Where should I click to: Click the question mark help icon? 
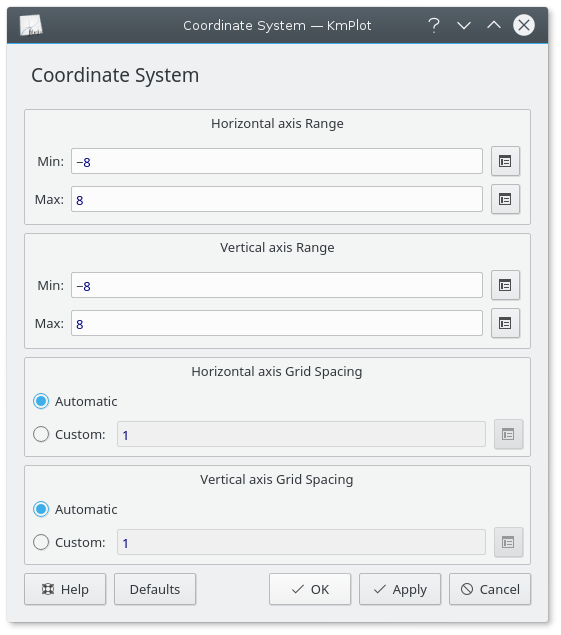(434, 26)
